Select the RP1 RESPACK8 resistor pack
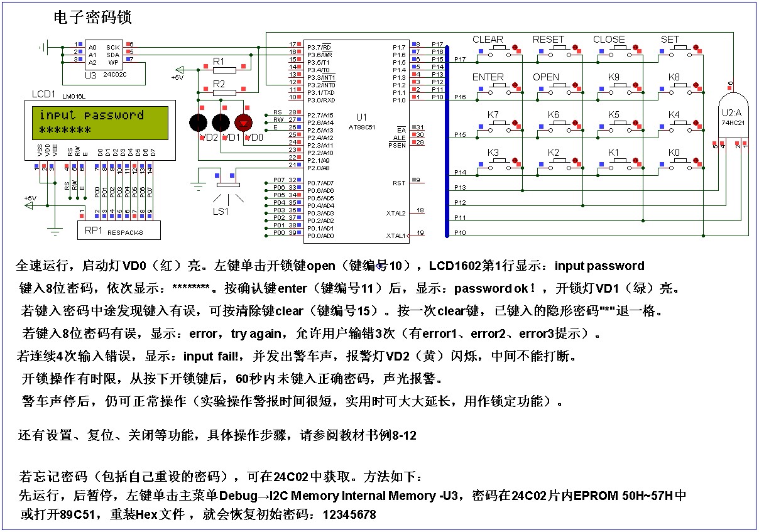759x532 pixels. tap(118, 231)
